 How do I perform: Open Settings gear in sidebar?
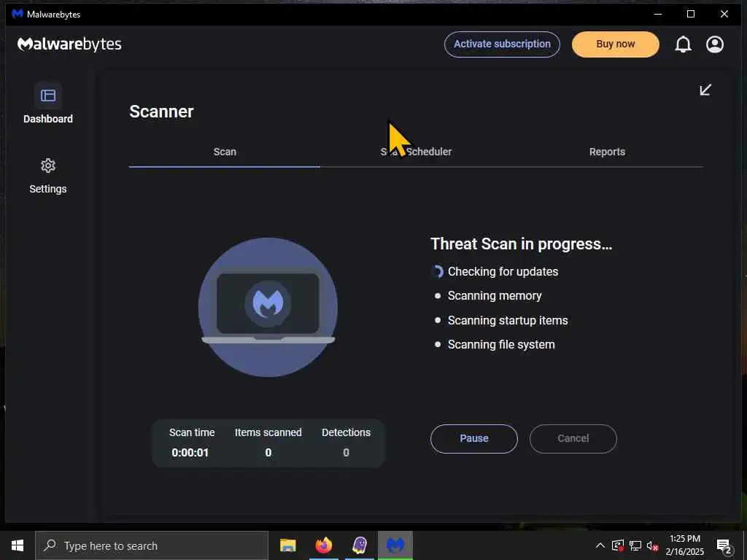(48, 166)
